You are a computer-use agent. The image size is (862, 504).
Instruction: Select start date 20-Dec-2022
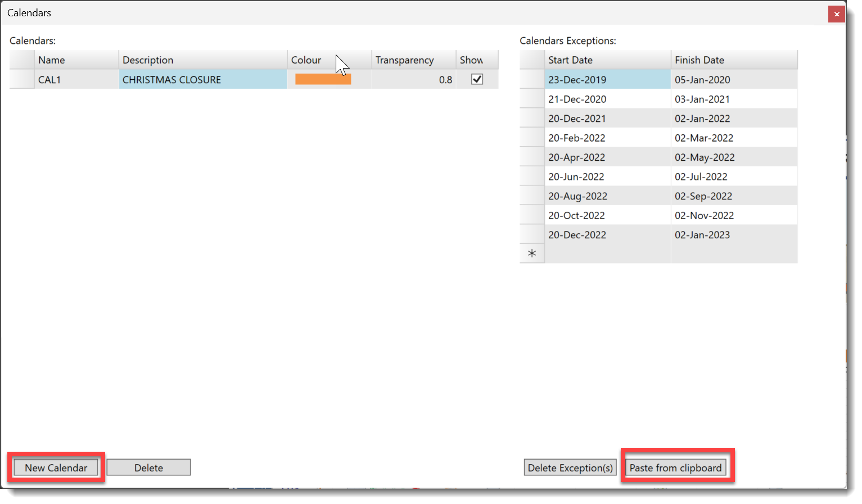coord(608,234)
